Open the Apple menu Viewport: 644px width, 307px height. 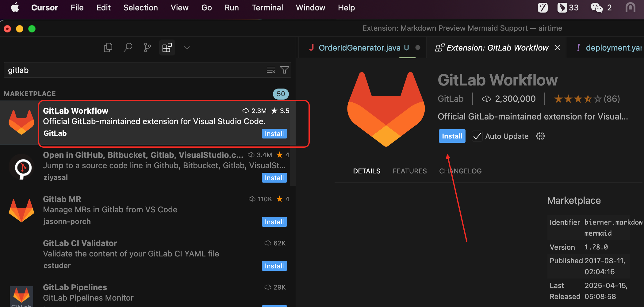[15, 8]
